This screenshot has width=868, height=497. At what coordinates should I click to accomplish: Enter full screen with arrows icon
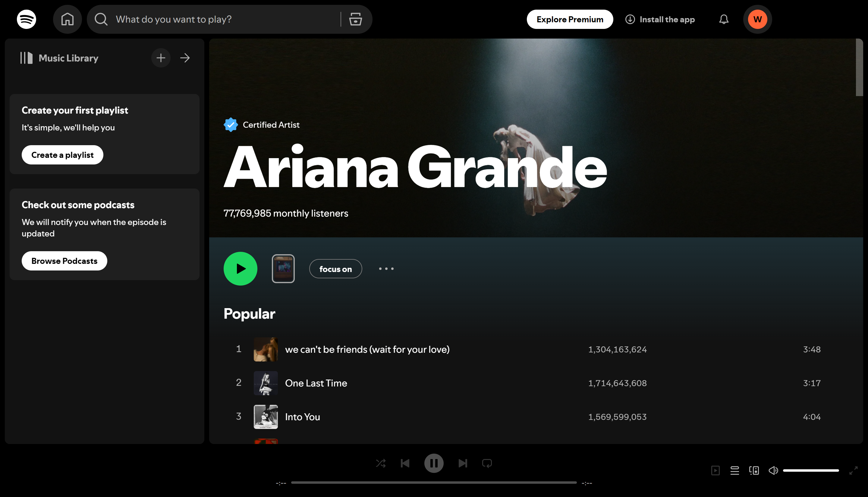853,470
